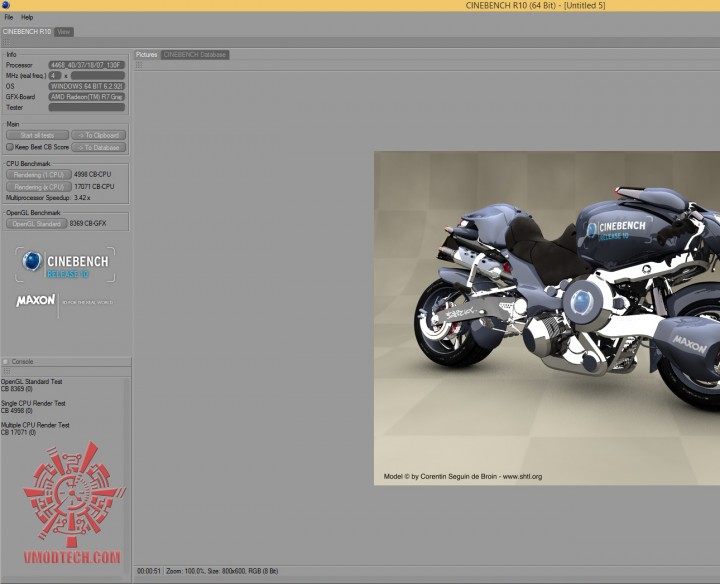This screenshot has height=584, width=720.
Task: Click the Cinebench Release 10 logo
Action: (x=65, y=265)
